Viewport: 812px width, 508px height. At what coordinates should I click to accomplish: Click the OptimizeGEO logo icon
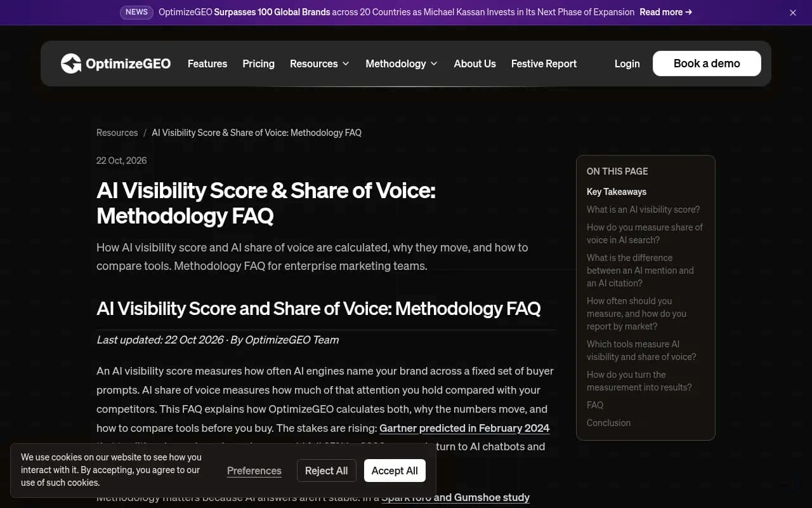tap(71, 63)
